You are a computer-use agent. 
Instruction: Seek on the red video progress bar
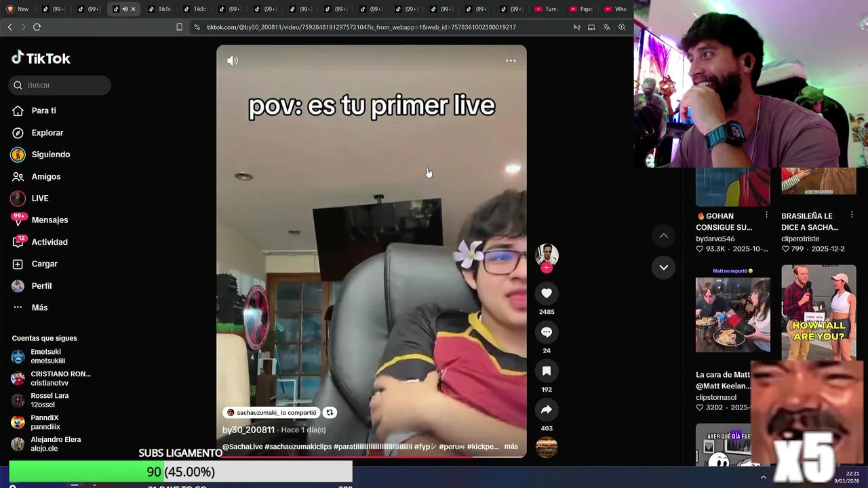[x=372, y=457]
